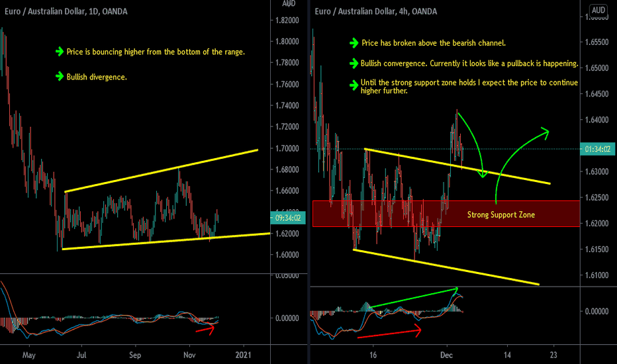Click the 1.63000 price on 4h axis
Screen dimensions: 617x364
pyautogui.click(x=596, y=172)
